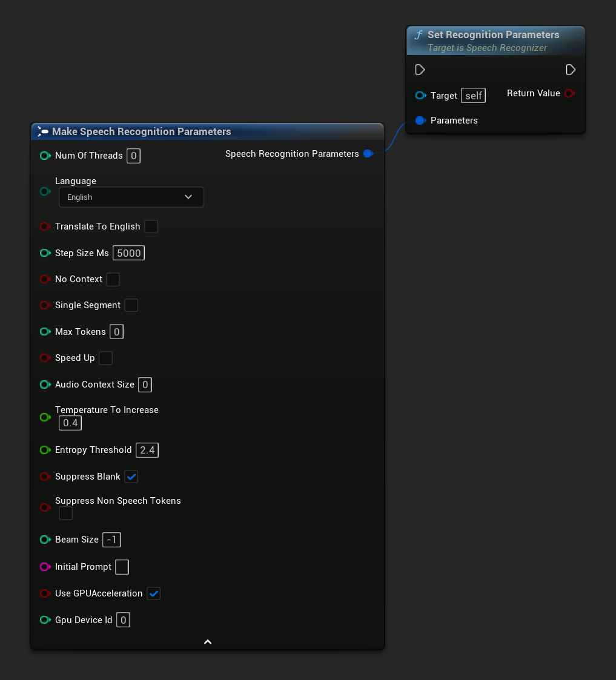Click the Step Size Ms value field
This screenshot has width=616, height=680.
pos(129,253)
